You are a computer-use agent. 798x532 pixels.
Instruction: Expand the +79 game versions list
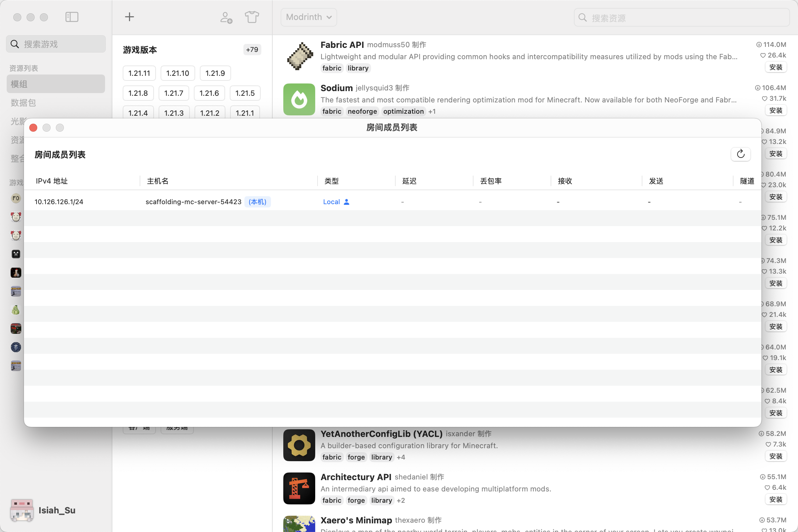click(252, 50)
